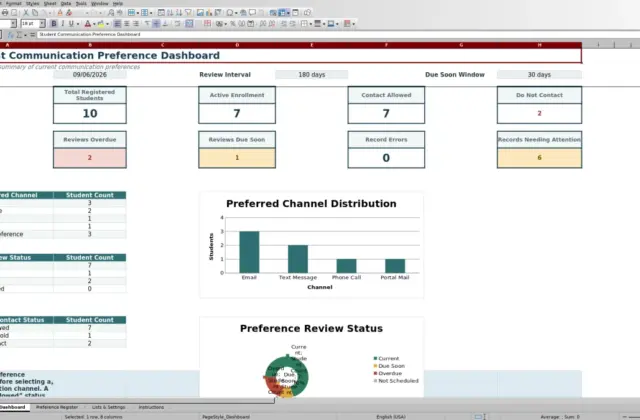Click the Merge and Center Cells icon
This screenshot has height=420, width=640.
coord(189,24)
